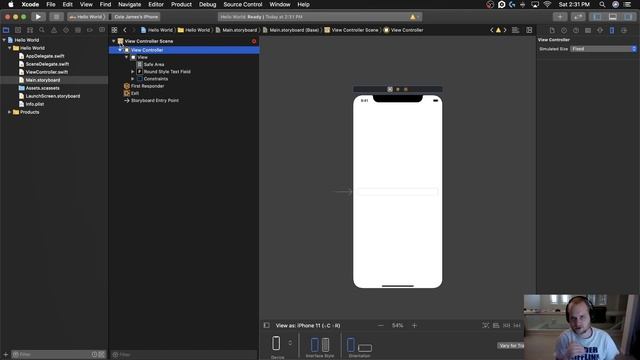This screenshot has height=360, width=640.
Task: Jump to the previous issue
Action: coord(492,30)
